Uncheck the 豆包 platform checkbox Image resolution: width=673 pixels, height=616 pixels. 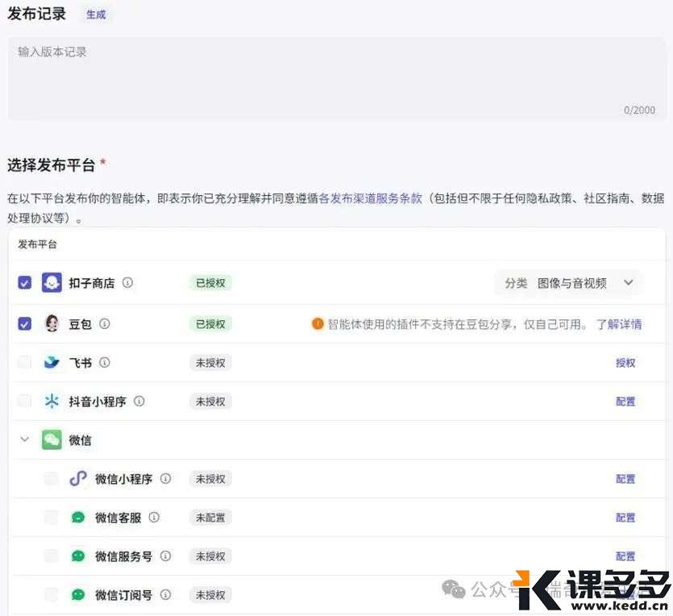25,323
